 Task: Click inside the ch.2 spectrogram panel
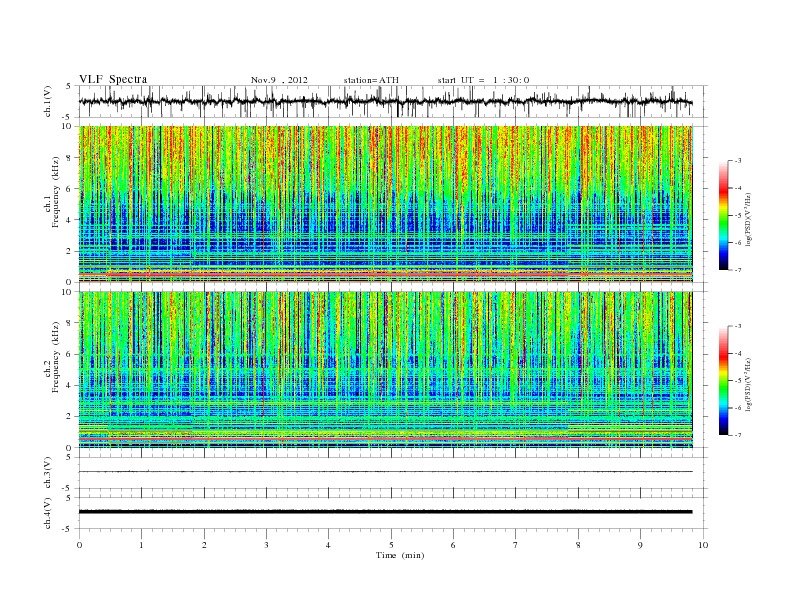(x=385, y=370)
